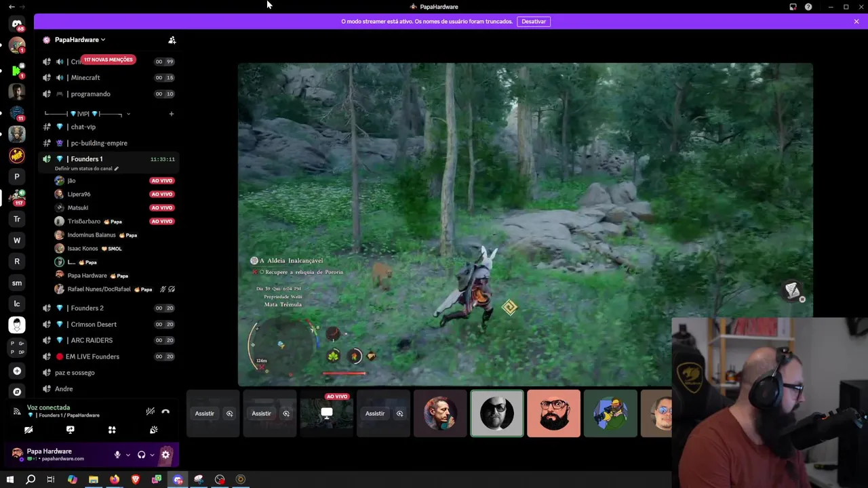Join the Andre voice channel
The width and height of the screenshot is (868, 488).
tap(108, 389)
